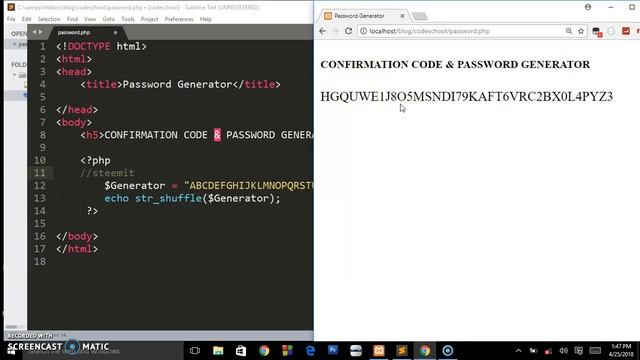Open Screencast-O-Matic recorder on the taskbar
This screenshot has width=640, height=360.
(x=448, y=351)
